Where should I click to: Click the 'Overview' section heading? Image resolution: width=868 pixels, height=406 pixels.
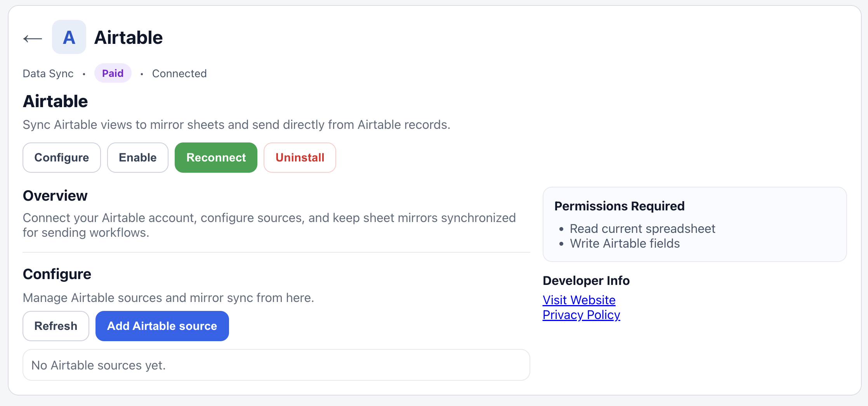(x=55, y=196)
